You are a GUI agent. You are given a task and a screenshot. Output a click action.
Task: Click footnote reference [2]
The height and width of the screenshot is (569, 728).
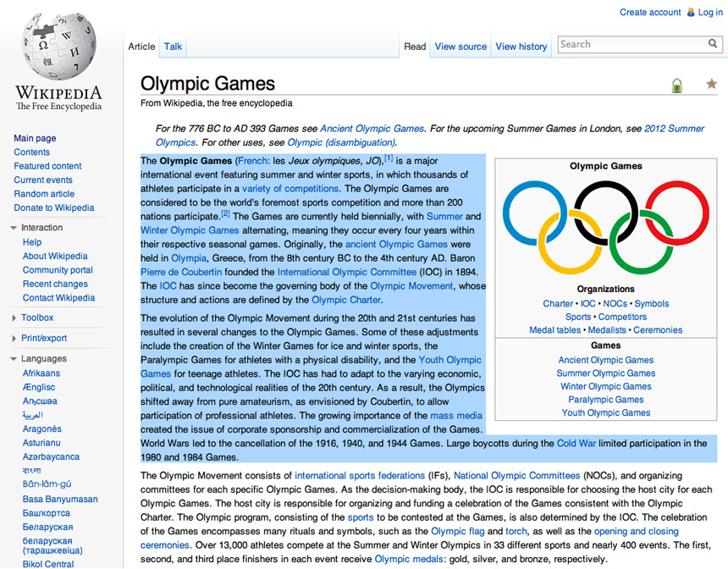coord(226,213)
